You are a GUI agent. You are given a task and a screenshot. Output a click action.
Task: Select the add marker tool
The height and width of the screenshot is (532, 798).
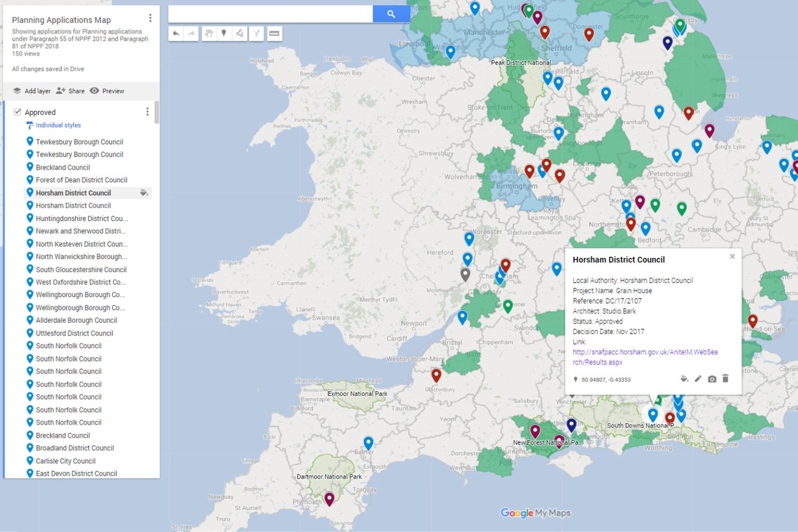[x=224, y=34]
